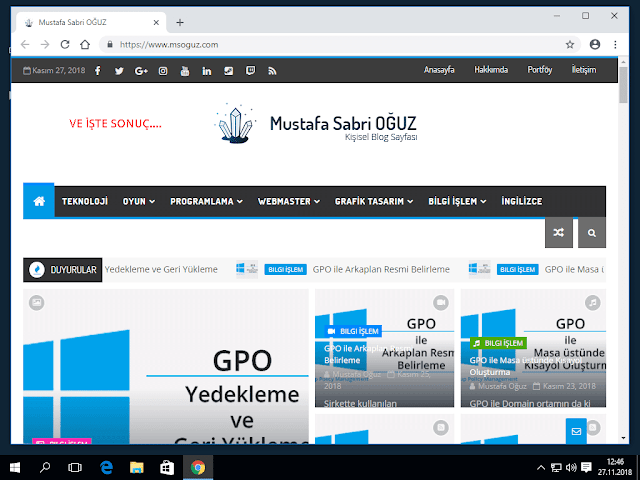Image resolution: width=640 pixels, height=480 pixels.
Task: Open ticker headline GPO ile Arkaplan Resmi Belirleme
Action: [381, 269]
